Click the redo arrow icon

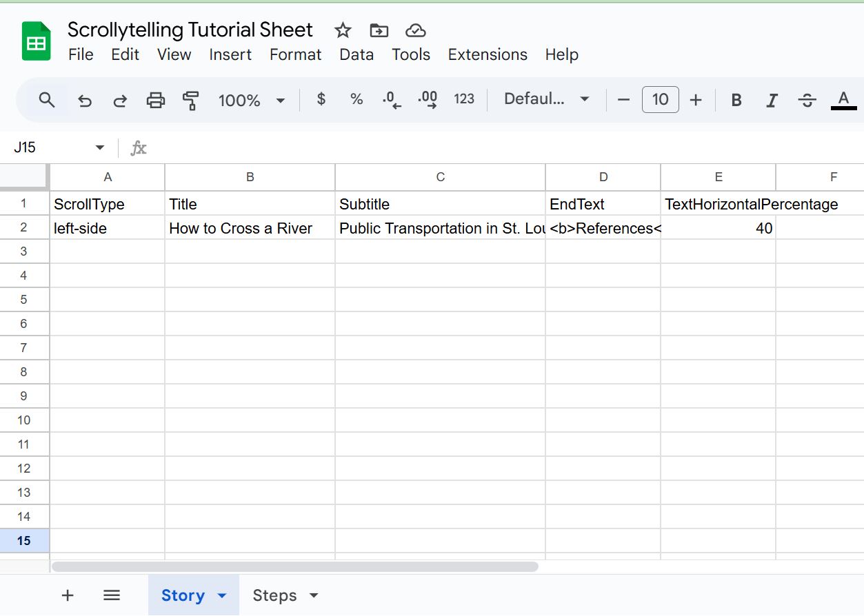click(120, 101)
